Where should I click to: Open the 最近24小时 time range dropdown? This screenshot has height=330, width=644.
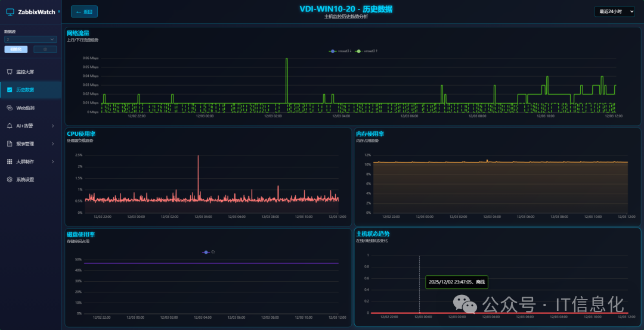click(x=614, y=11)
